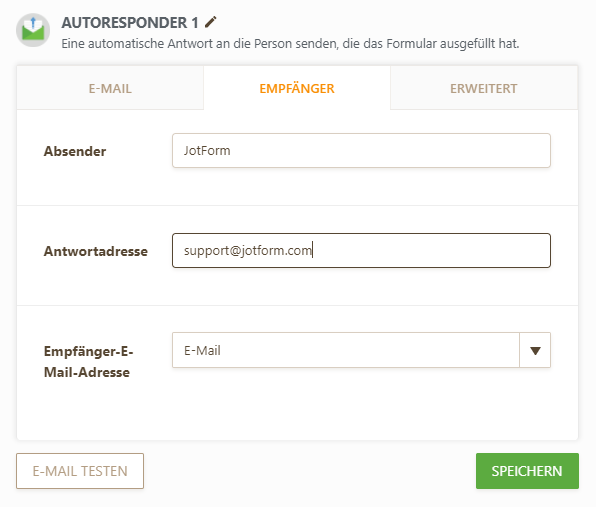Click the JotForm text in sender field
Image resolution: width=596 pixels, height=507 pixels.
click(207, 151)
